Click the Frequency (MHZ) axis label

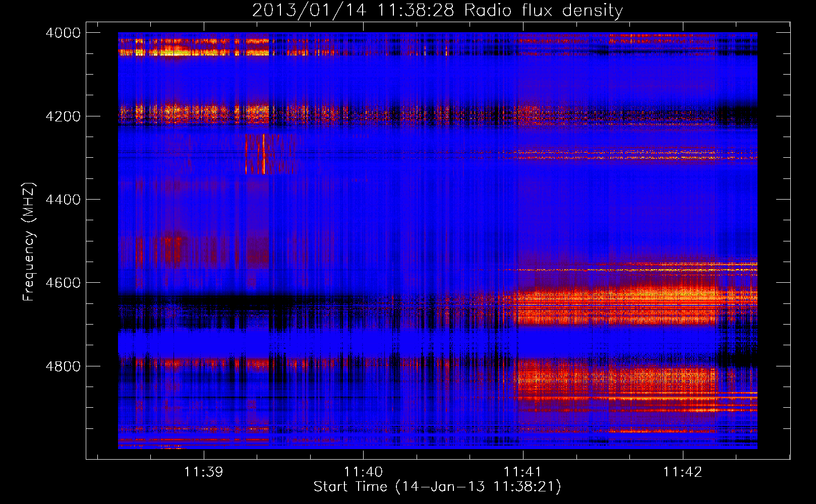29,242
